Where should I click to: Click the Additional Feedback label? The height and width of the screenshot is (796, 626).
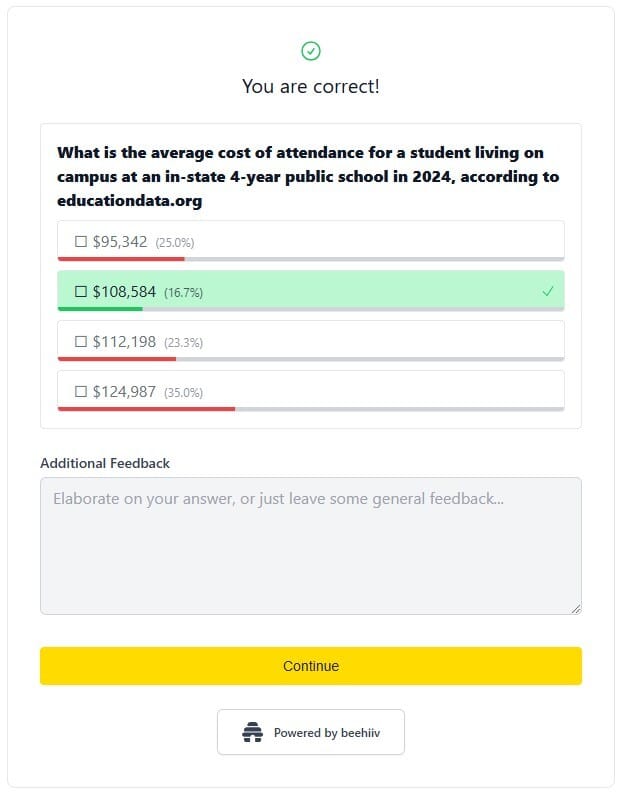(105, 463)
